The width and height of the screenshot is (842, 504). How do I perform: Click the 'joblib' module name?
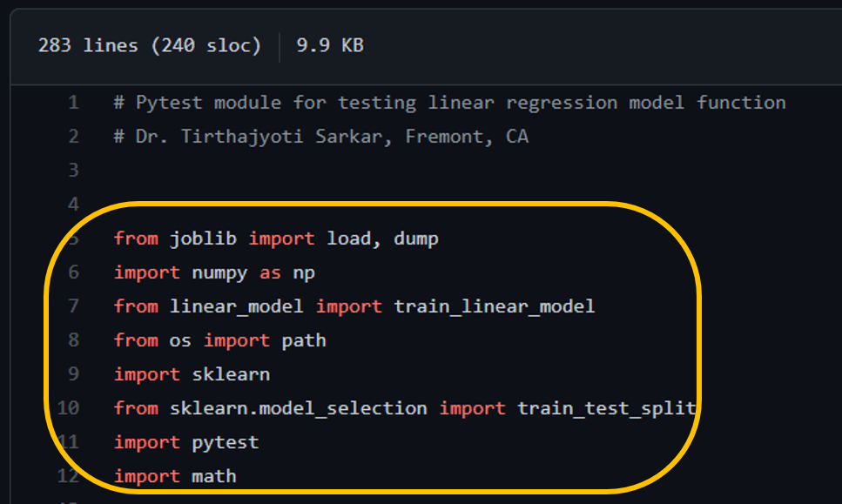coord(203,239)
